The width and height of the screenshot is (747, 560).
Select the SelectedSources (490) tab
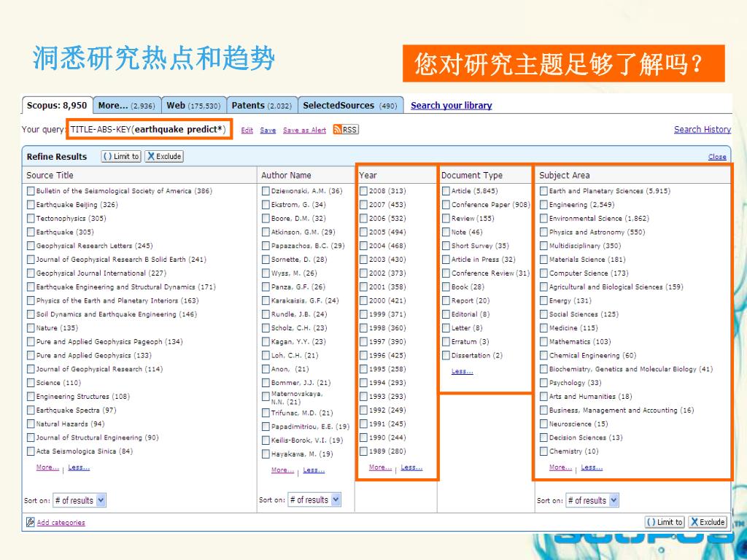(350, 105)
